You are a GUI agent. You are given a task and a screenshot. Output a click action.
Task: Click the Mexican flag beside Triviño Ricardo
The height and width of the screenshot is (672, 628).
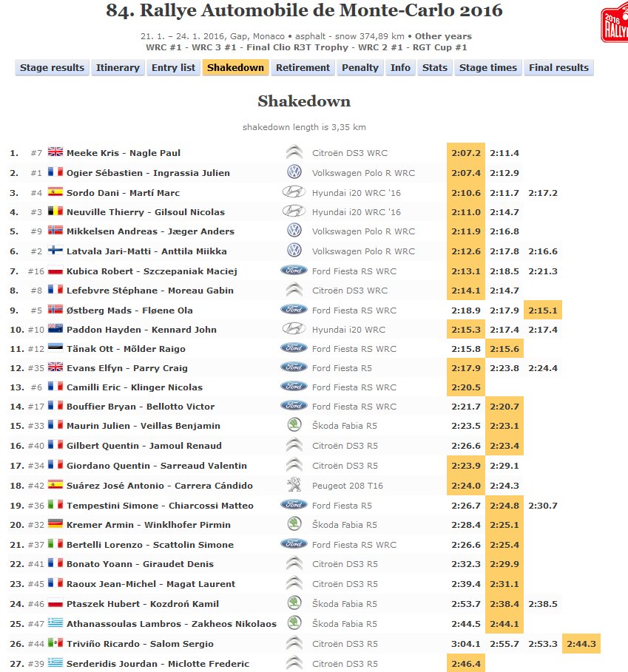tap(55, 643)
